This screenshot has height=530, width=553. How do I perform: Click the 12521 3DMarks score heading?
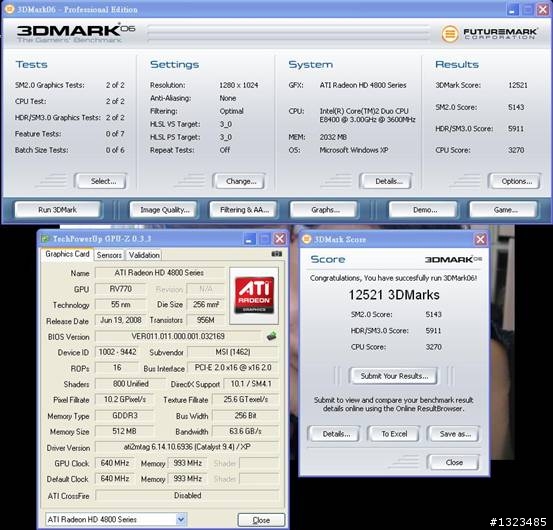(394, 295)
